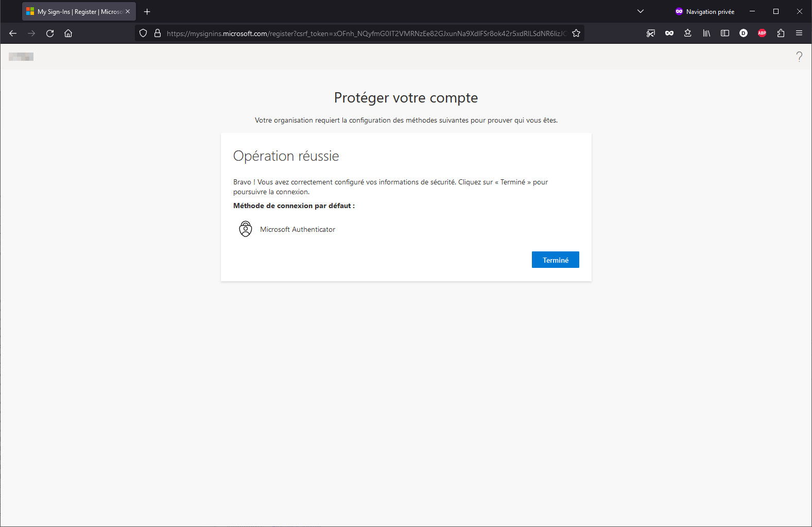Click the screenshot scissors extension icon

tap(651, 33)
